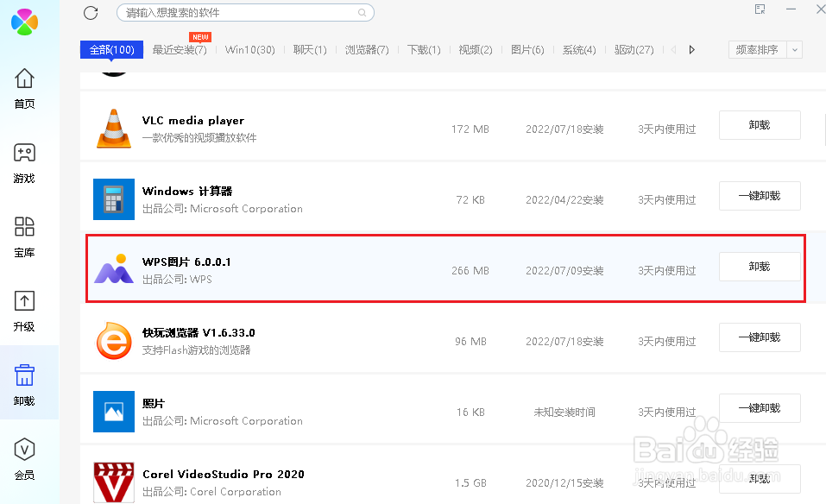This screenshot has height=504, width=826.
Task: Switch to 最近安装(7) tab
Action: 180,49
